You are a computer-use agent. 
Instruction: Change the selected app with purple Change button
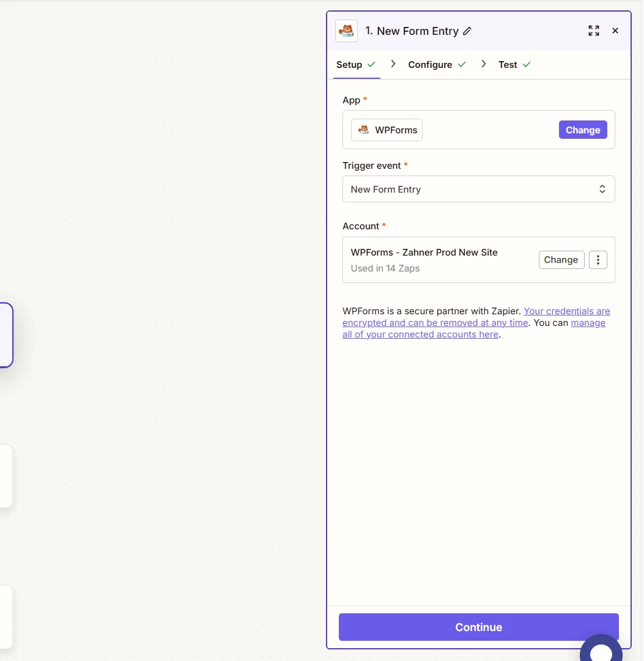click(x=583, y=130)
